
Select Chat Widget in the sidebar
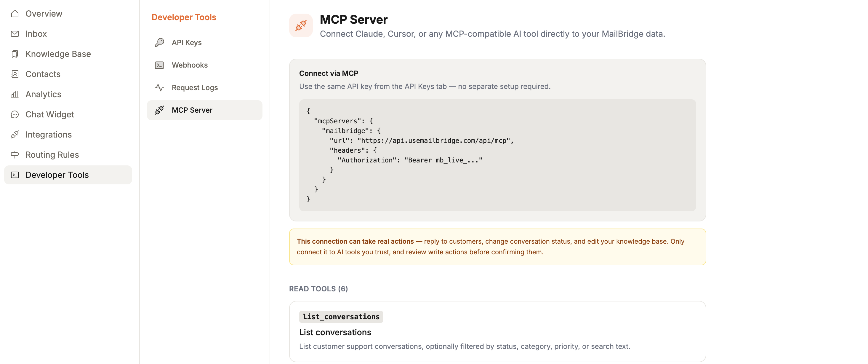(68, 115)
